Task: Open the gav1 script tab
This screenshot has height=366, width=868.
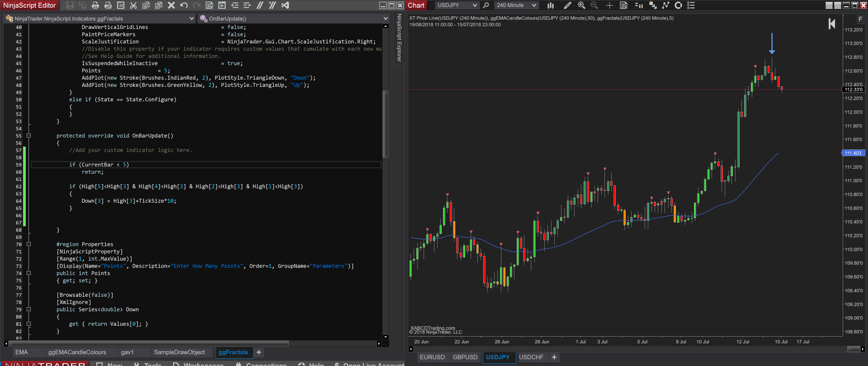Action: 127,352
